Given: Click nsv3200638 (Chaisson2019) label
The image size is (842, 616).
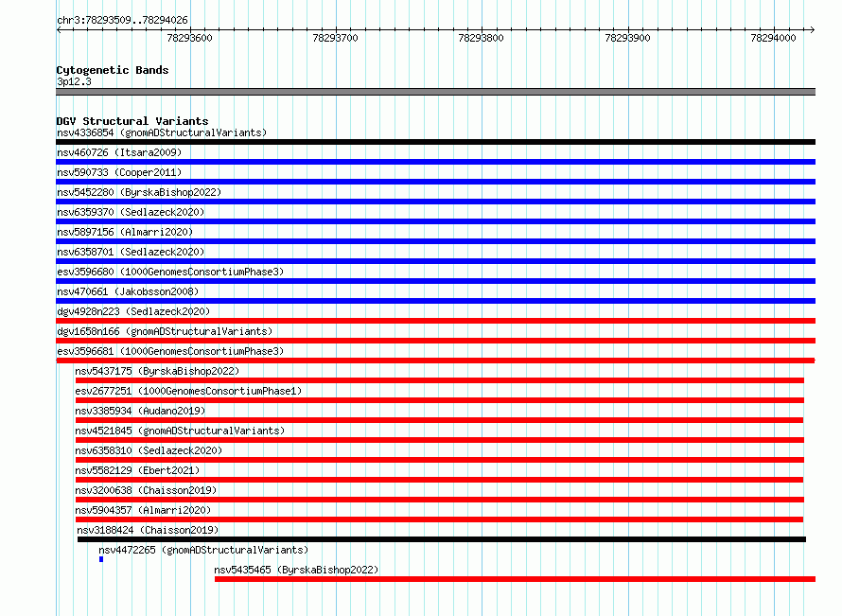Looking at the screenshot, I should click(x=146, y=490).
